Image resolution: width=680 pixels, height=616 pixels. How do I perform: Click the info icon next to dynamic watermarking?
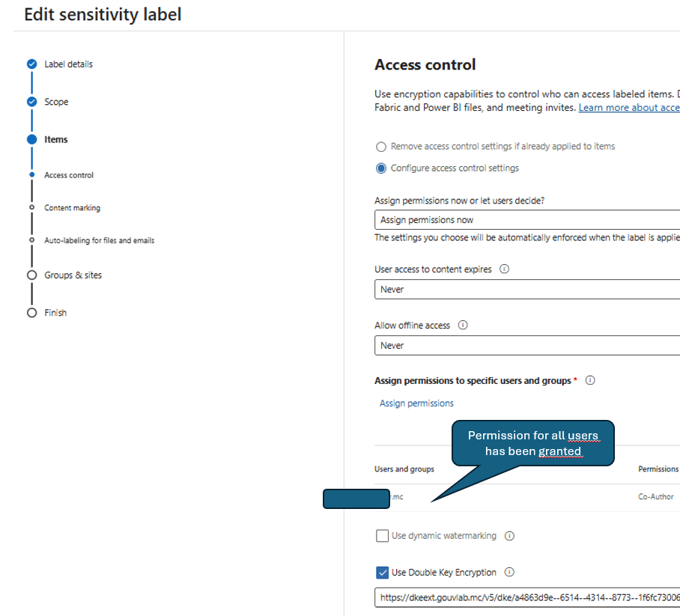(x=509, y=536)
